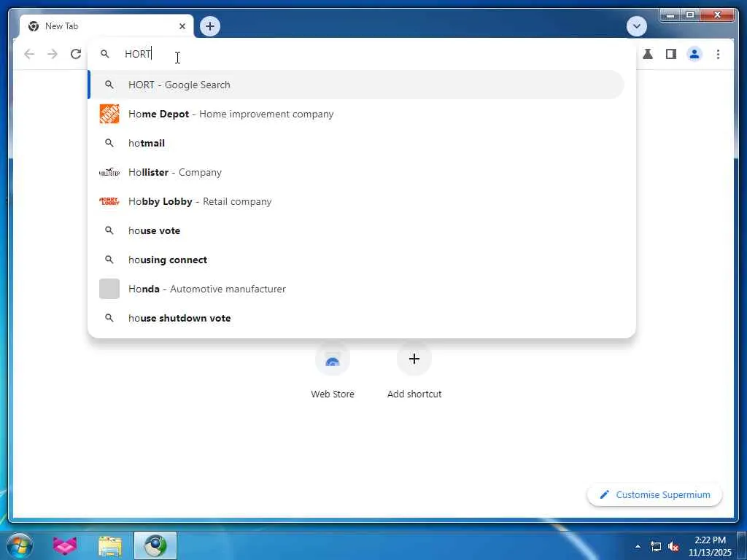Select the hotmail suggestion

(356, 143)
